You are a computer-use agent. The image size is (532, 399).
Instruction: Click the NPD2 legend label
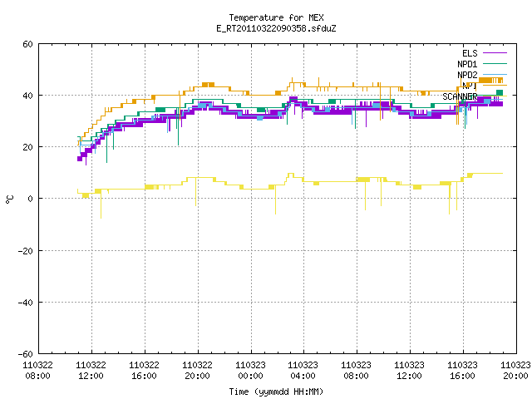[467, 75]
